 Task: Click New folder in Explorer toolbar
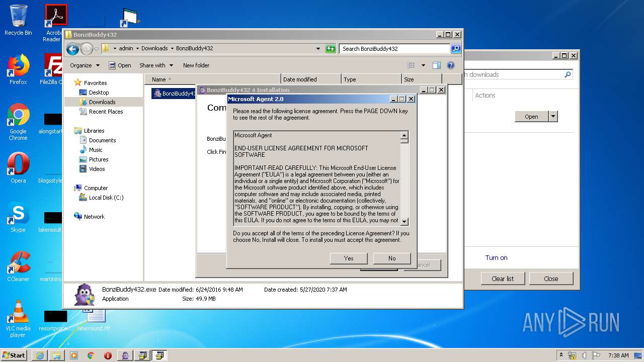(196, 65)
